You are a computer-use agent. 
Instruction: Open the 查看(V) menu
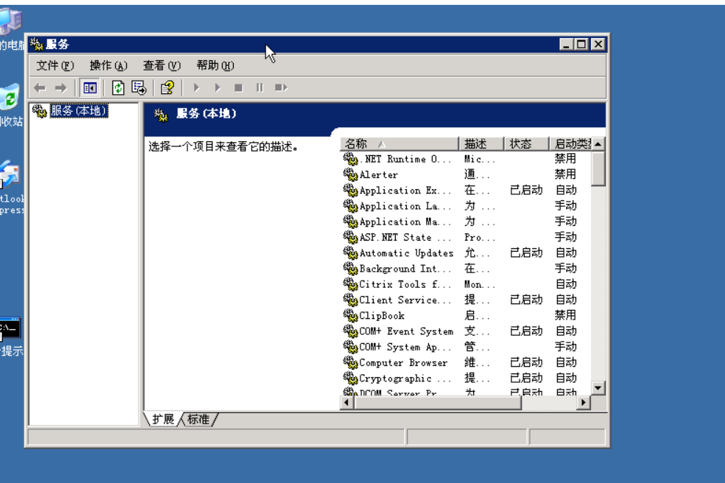pos(161,66)
